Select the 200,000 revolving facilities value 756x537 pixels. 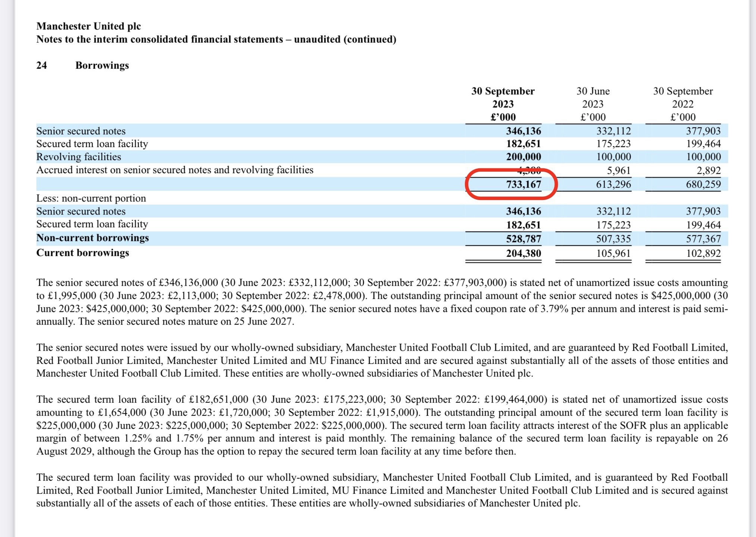pyautogui.click(x=524, y=157)
